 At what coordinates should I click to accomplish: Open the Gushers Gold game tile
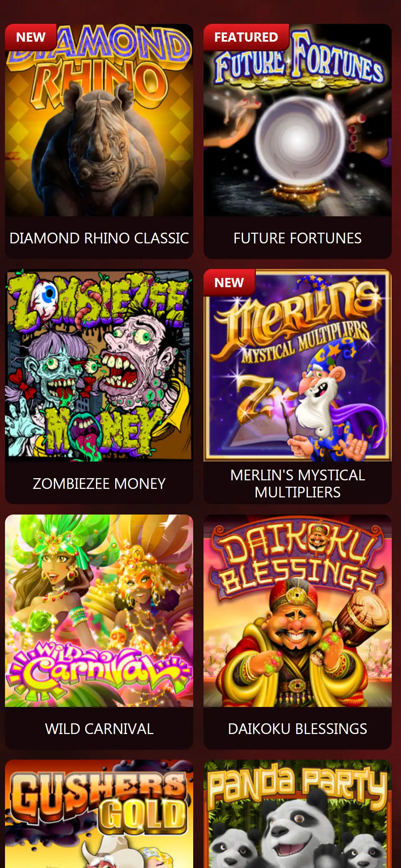[x=99, y=814]
